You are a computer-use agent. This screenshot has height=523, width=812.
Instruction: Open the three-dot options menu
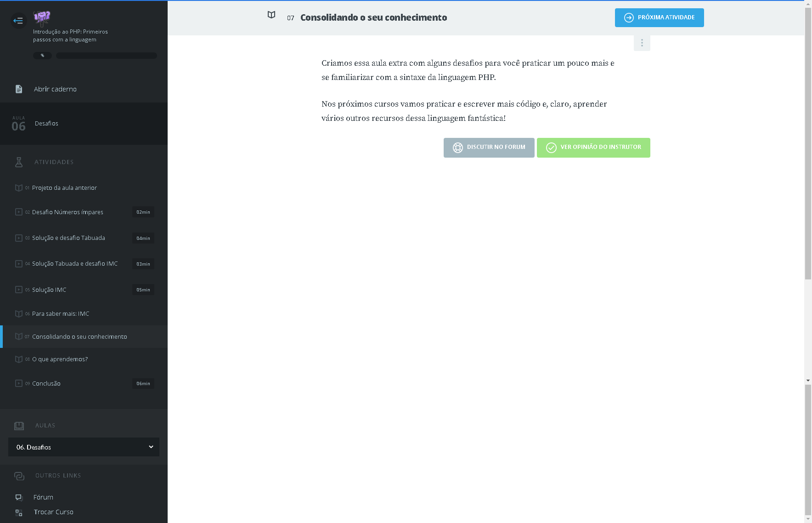pyautogui.click(x=642, y=43)
